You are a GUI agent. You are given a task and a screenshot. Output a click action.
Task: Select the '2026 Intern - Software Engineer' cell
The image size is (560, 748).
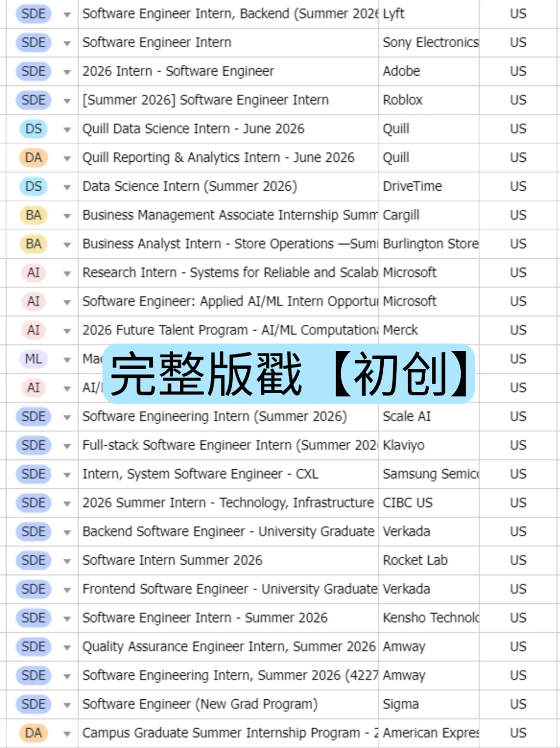coord(228,72)
